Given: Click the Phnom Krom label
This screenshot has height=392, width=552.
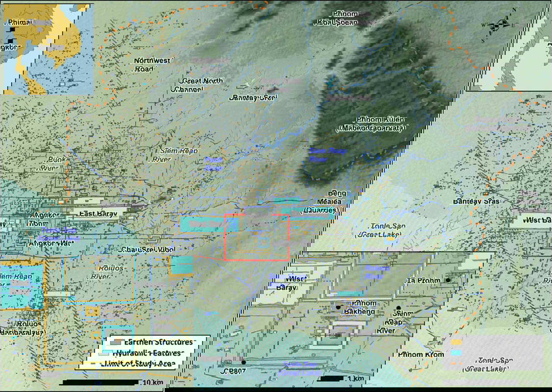Looking at the screenshot, I should point(421,354).
